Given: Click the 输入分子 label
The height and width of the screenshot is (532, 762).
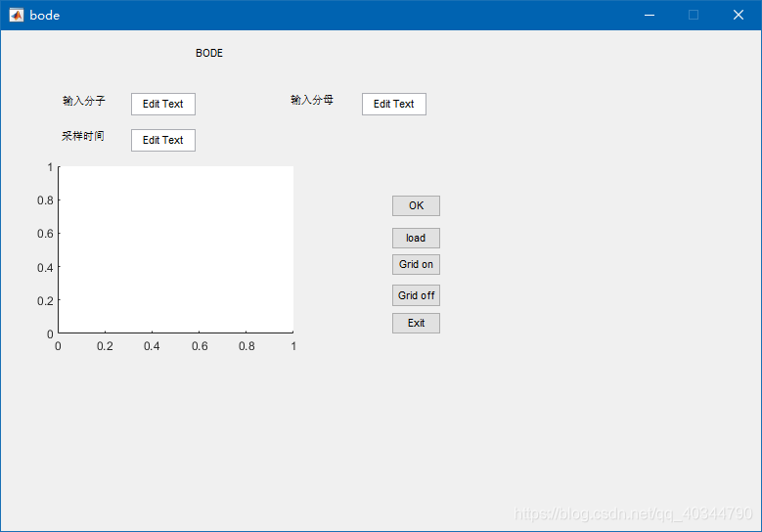Looking at the screenshot, I should (x=83, y=101).
